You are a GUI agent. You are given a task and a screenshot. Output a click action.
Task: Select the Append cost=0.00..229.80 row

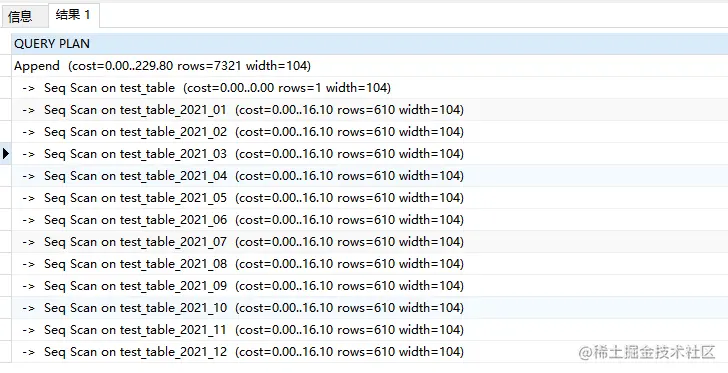pyautogui.click(x=370, y=65)
